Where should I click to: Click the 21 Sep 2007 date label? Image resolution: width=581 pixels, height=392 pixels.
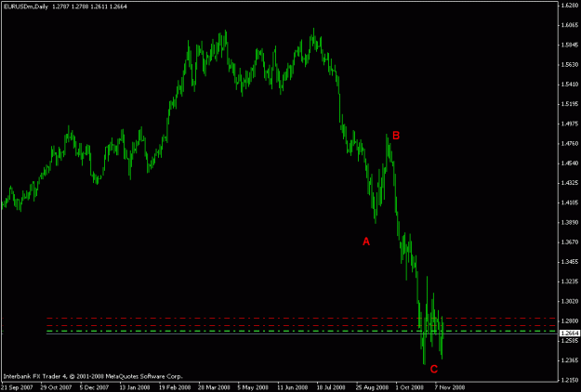click(x=17, y=387)
